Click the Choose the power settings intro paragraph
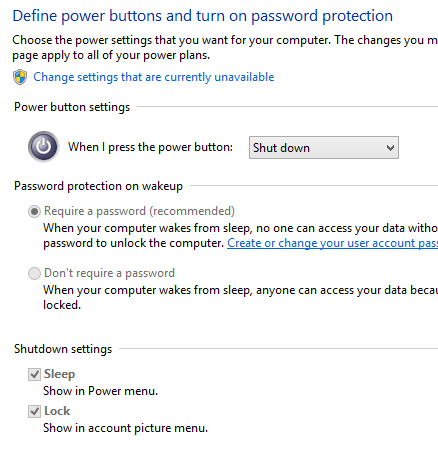Image resolution: width=438 pixels, height=450 pixels. (225, 47)
